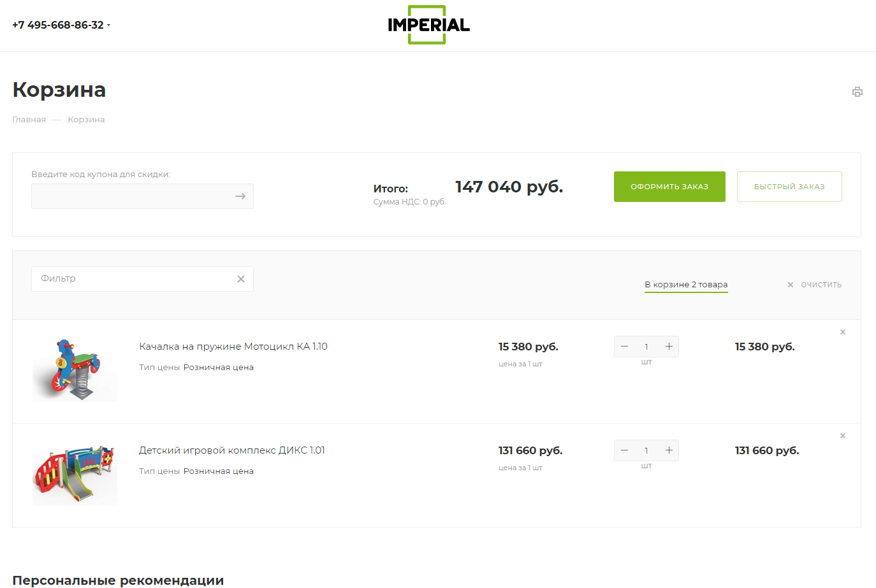Open Детский игровой комплекс ДИКС 1.01 link

coord(232,450)
